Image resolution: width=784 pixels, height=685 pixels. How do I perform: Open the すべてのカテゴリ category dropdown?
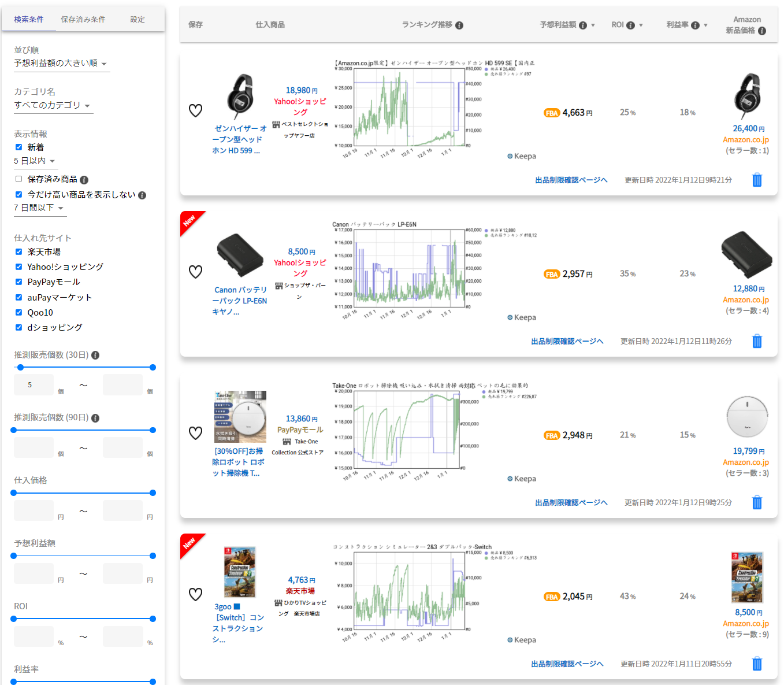(x=54, y=106)
